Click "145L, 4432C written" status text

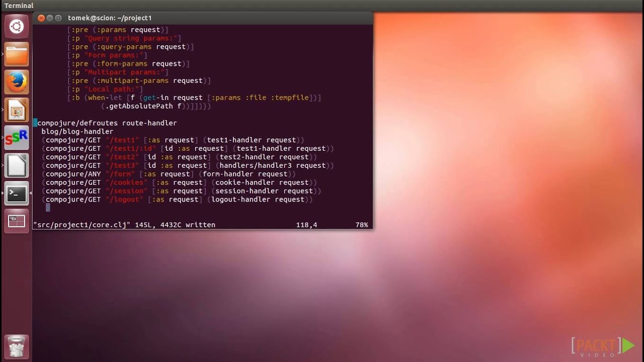(x=175, y=225)
